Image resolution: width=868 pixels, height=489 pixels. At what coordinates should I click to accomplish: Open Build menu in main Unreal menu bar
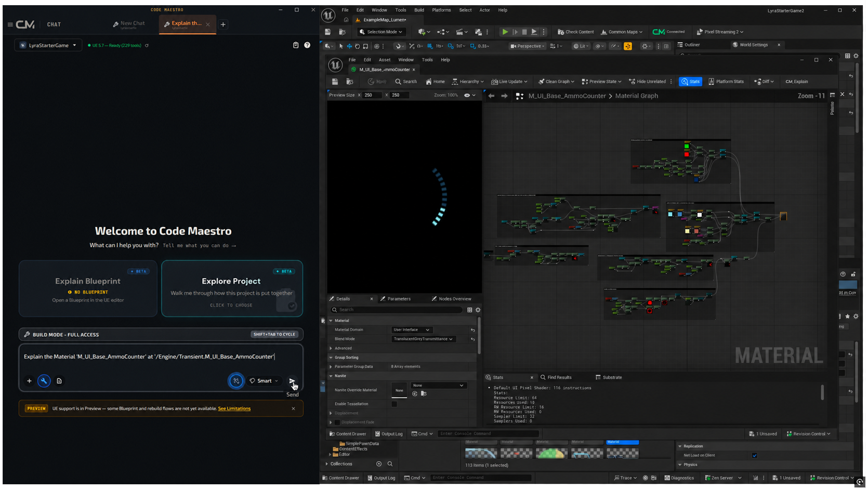pos(419,10)
